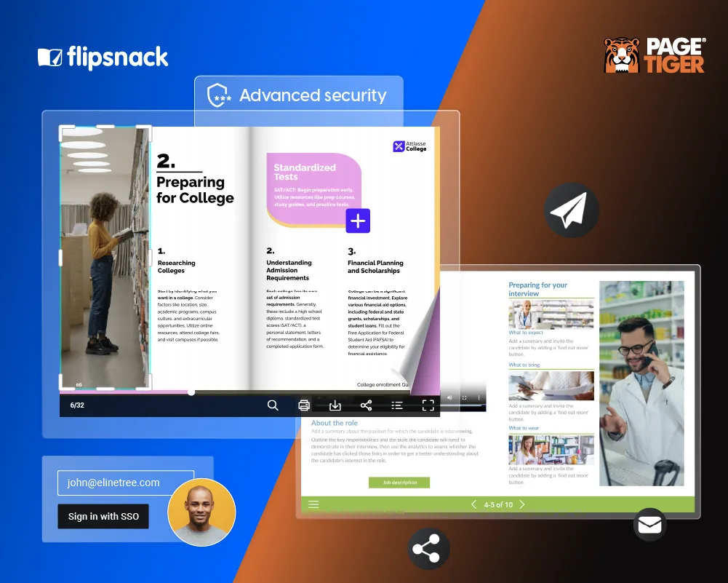The height and width of the screenshot is (583, 728).
Task: Enter fullscreen mode in the flipbook viewer
Action: [428, 405]
